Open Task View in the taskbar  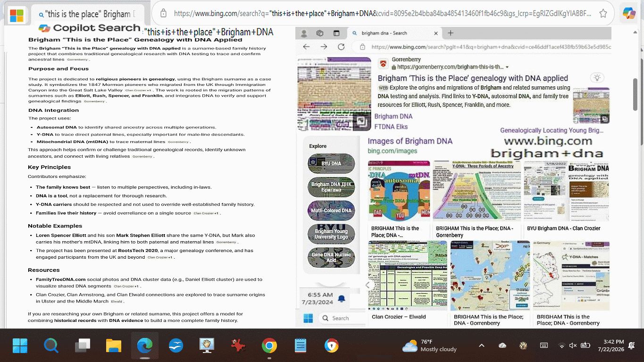(83, 346)
